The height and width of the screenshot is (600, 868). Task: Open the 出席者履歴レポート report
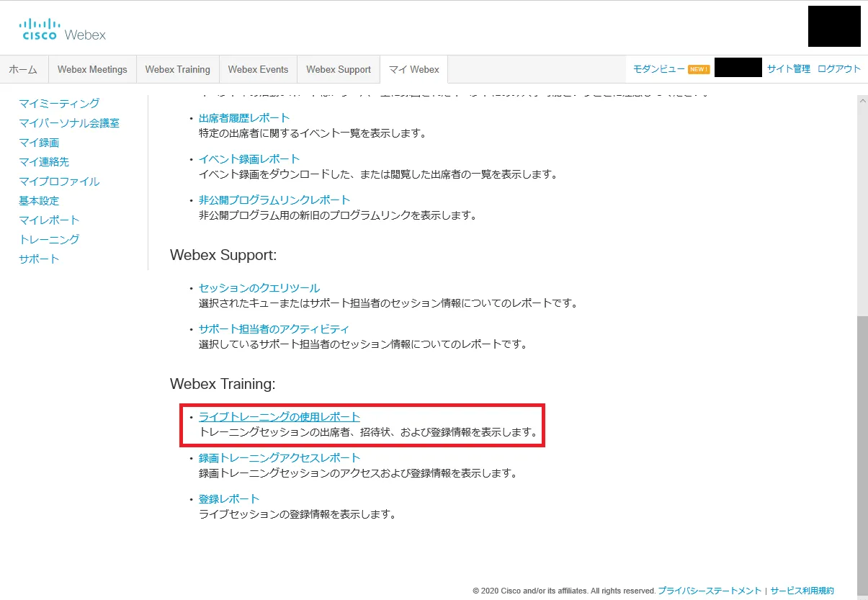click(244, 118)
